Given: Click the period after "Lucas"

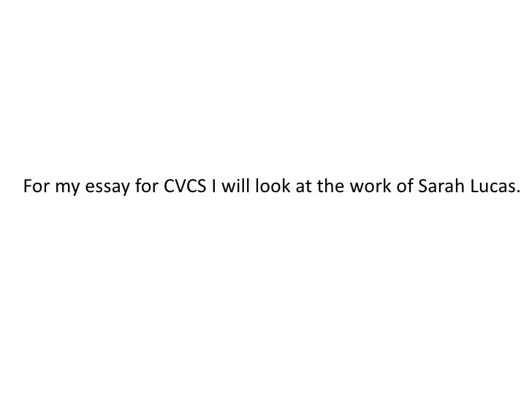Looking at the screenshot, I should pyautogui.click(x=517, y=191).
